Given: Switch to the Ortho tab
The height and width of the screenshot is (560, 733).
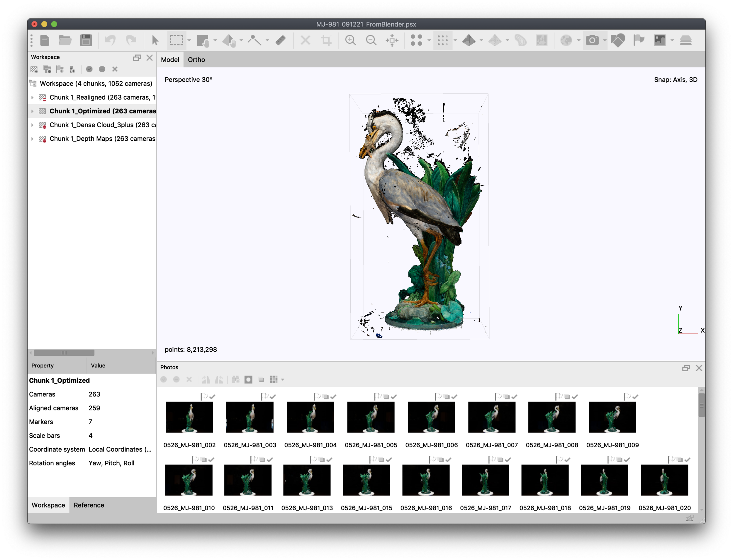Looking at the screenshot, I should tap(196, 60).
